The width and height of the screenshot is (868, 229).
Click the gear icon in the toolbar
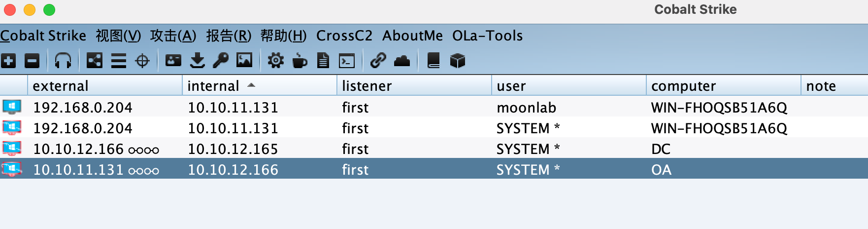(275, 61)
